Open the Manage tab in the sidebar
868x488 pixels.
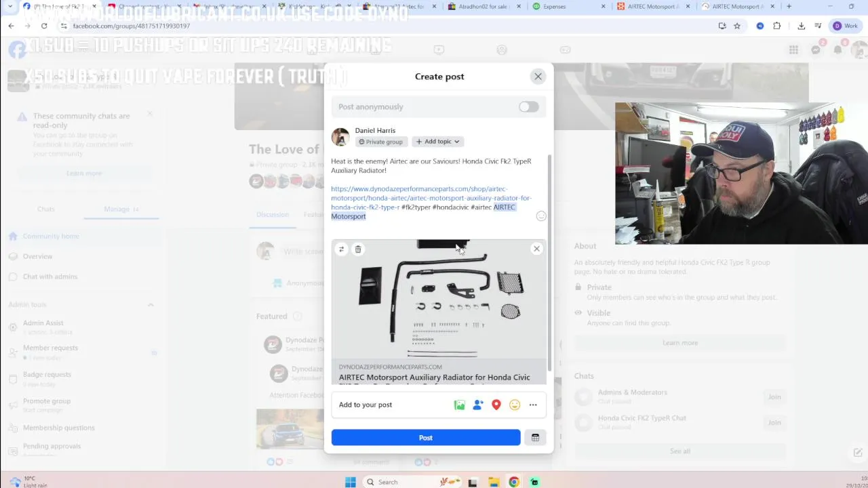point(121,209)
